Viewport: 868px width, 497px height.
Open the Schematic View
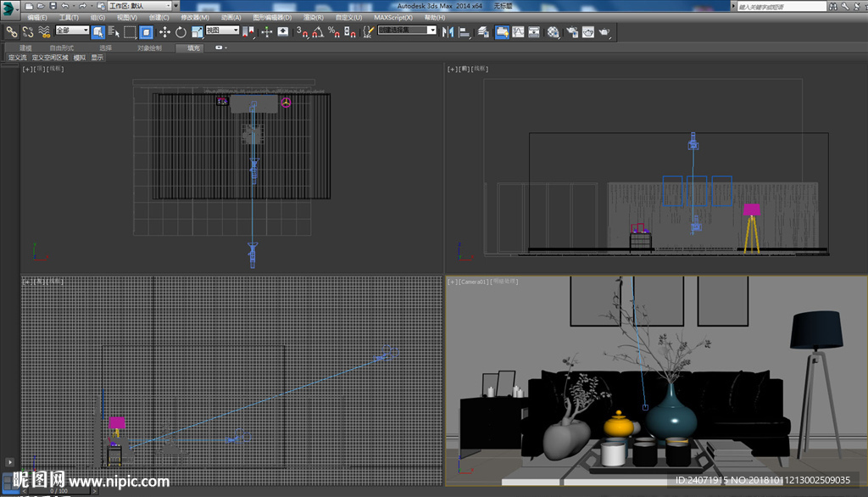coord(534,32)
